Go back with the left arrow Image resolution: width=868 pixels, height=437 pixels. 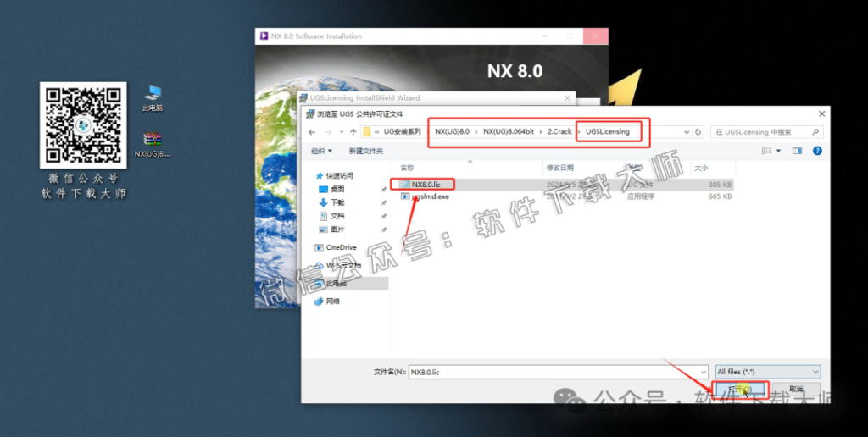[312, 132]
